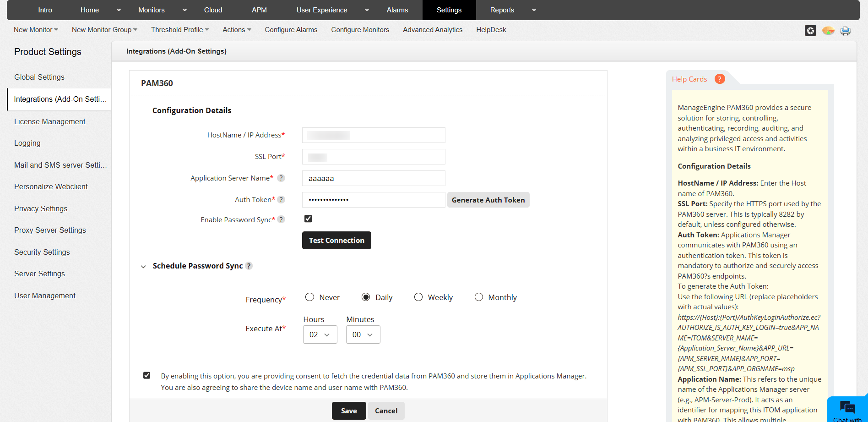Open the Threshold Profile dropdown
The width and height of the screenshot is (868, 422).
[x=180, y=30]
